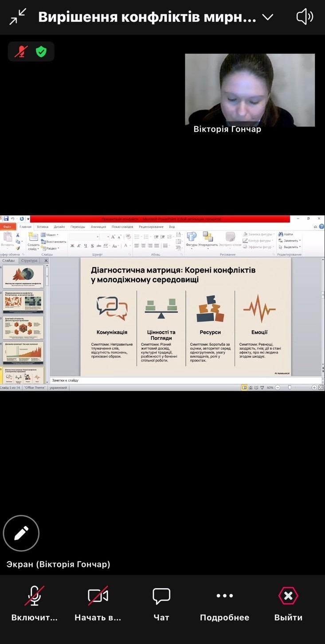The width and height of the screenshot is (325, 644).
Task: Tap the red muted microphone status indicator
Action: 20,51
